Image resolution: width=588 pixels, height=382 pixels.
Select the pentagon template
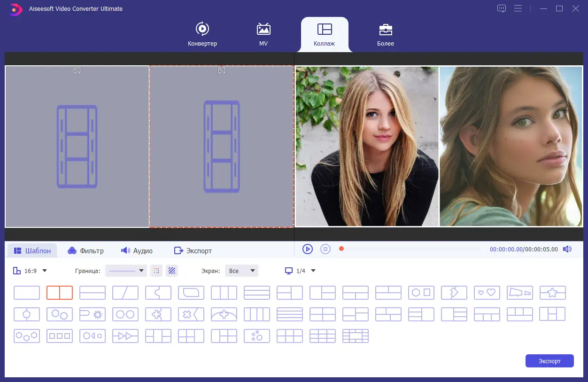coord(27,314)
